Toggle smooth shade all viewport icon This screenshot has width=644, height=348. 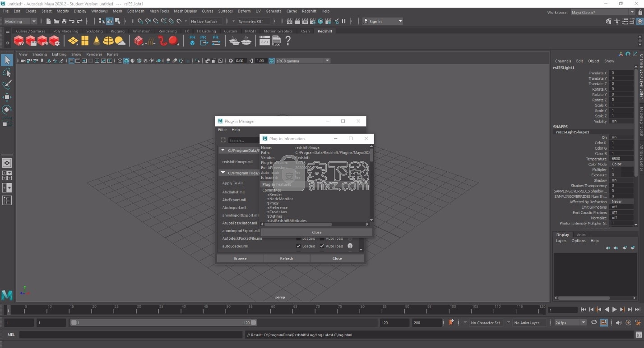tap(126, 61)
